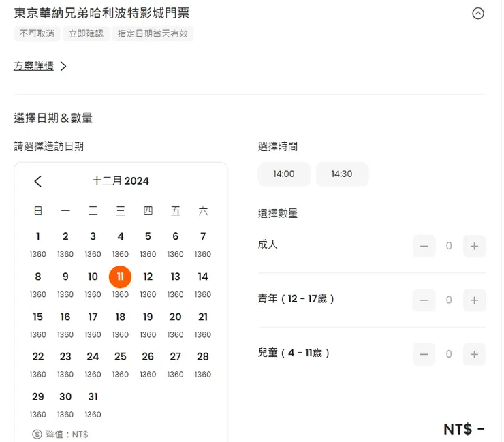Increase 兒童 (4-11歲) ticket quantity
The height and width of the screenshot is (442, 504).
tap(475, 354)
